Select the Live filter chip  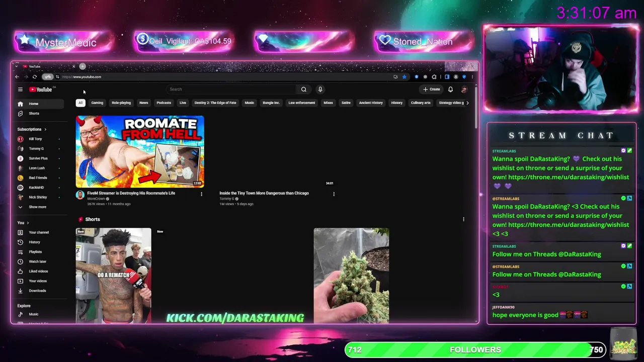coord(183,103)
